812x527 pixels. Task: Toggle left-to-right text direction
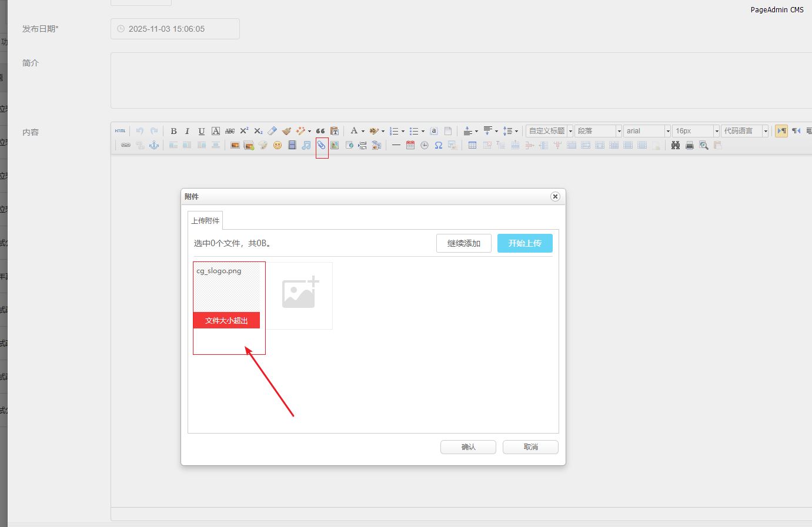(781, 131)
